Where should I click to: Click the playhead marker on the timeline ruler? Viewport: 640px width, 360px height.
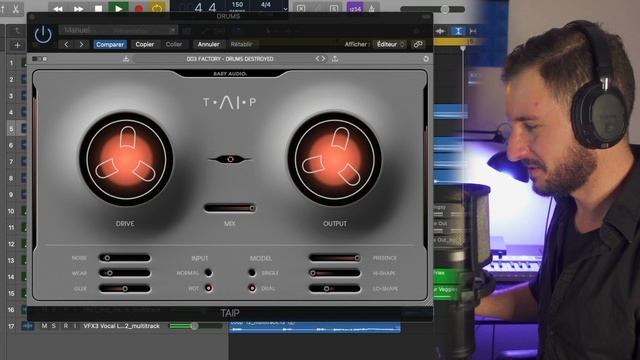(x=463, y=48)
